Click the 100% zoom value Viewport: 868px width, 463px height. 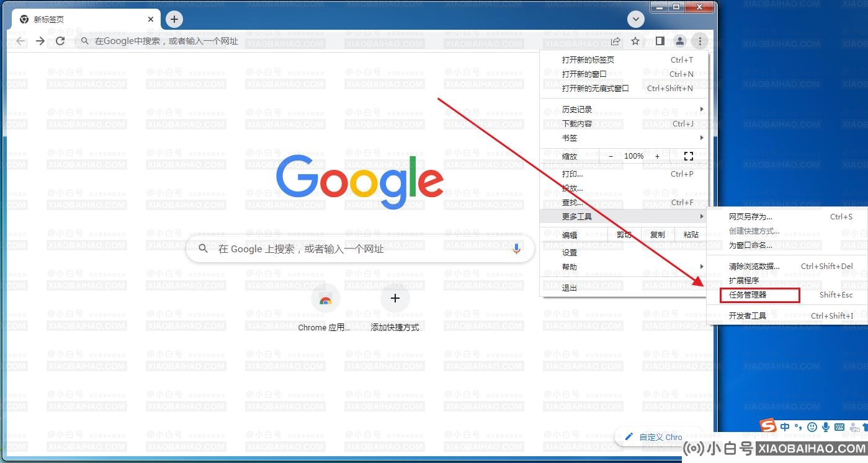click(634, 156)
